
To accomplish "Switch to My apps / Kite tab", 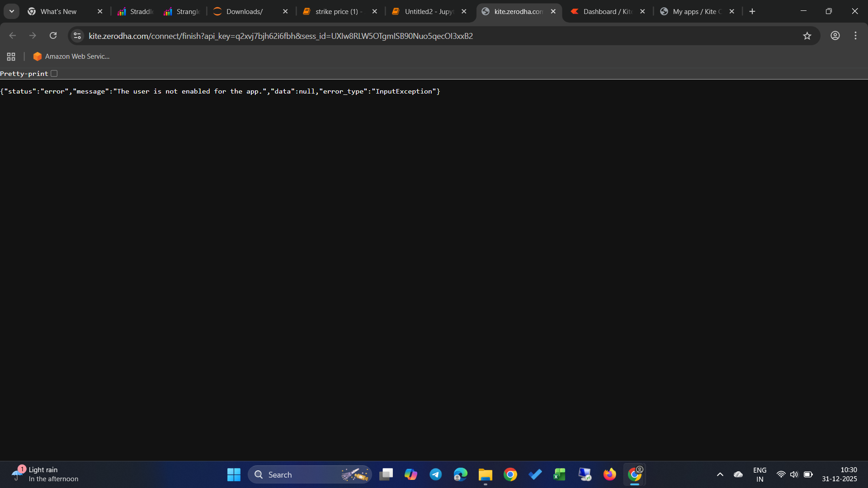I will (696, 11).
